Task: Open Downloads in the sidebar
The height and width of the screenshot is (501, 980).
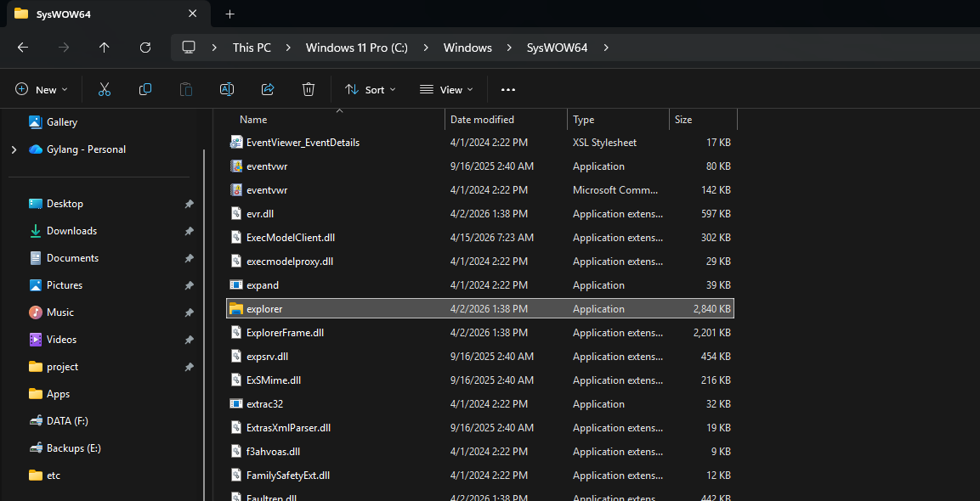Action: pos(71,231)
